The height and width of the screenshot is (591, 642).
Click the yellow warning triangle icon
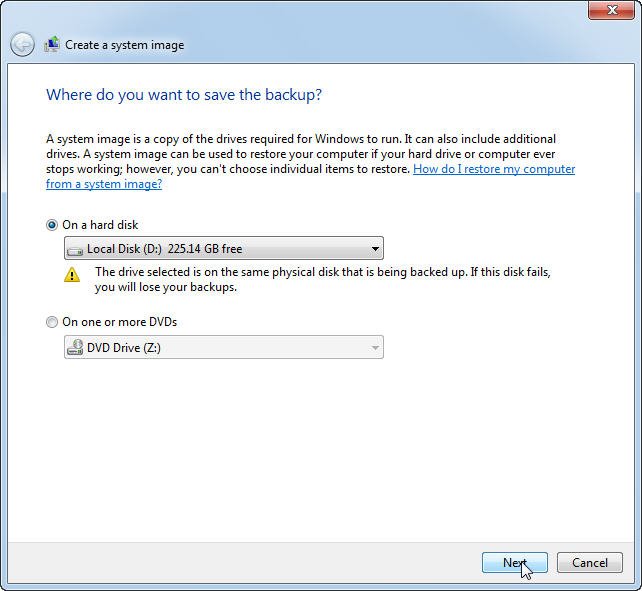point(72,274)
